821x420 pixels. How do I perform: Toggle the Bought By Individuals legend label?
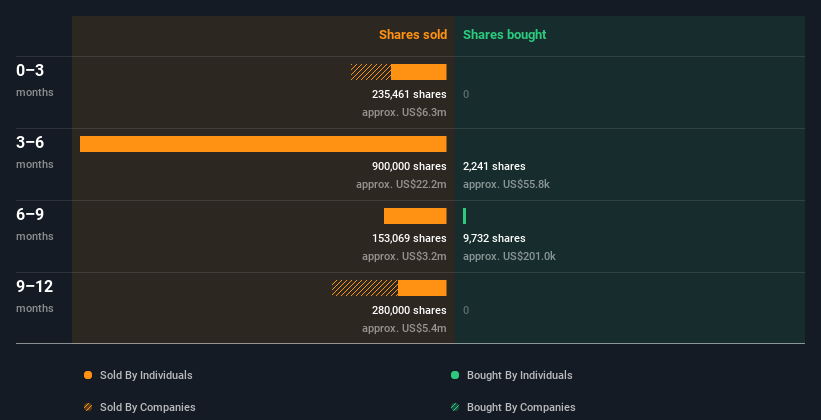point(519,375)
